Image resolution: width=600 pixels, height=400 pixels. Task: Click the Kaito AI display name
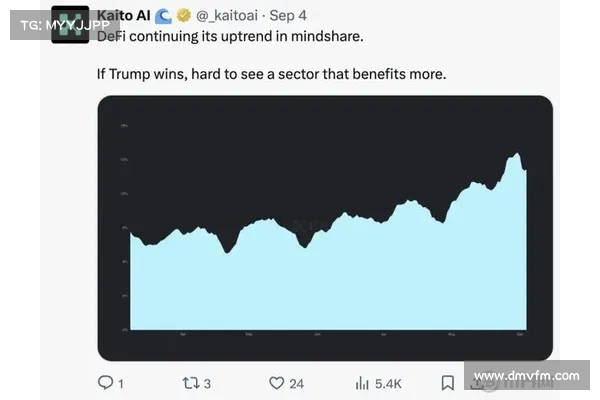(123, 16)
